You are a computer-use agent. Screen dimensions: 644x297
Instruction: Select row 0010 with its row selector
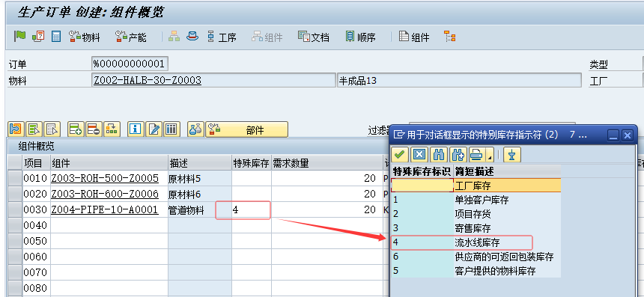[x=15, y=178]
